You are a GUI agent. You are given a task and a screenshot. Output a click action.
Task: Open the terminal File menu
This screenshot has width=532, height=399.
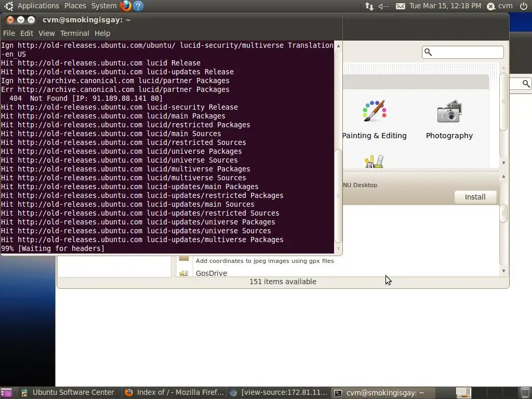(x=9, y=33)
